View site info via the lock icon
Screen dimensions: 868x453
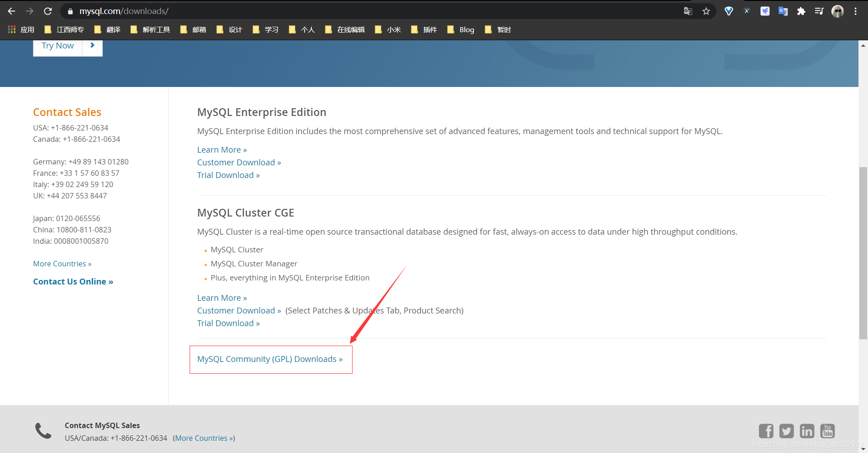point(70,11)
